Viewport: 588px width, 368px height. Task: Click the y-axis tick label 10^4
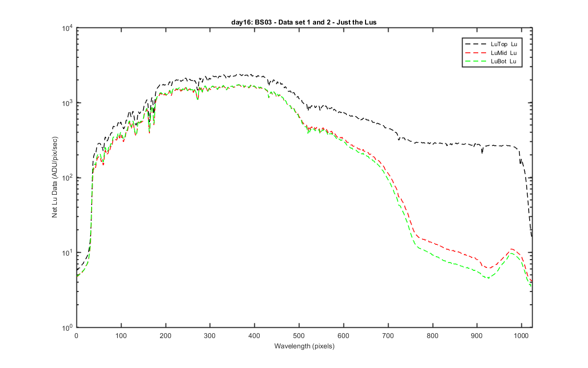click(67, 28)
